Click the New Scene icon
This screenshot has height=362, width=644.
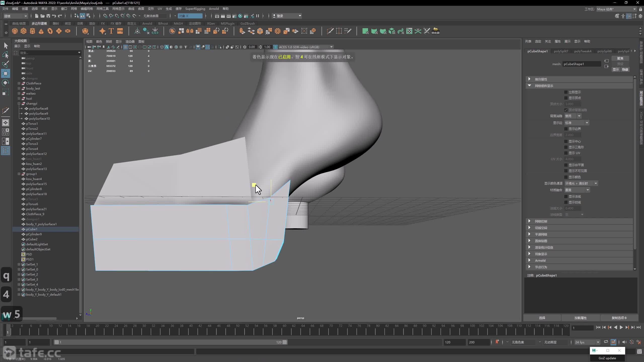click(x=36, y=16)
